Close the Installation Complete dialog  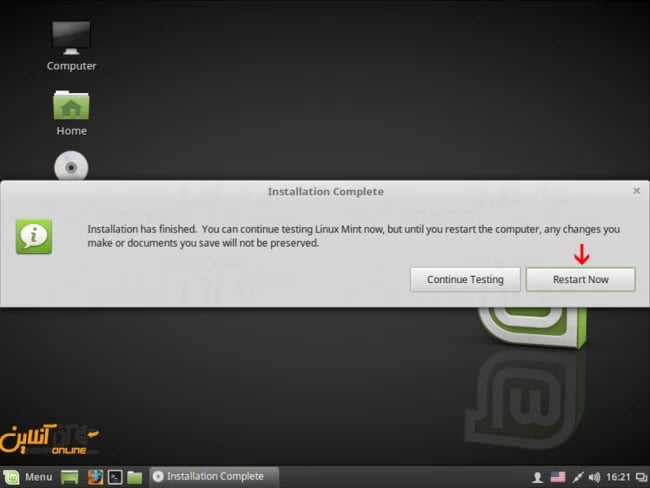pyautogui.click(x=636, y=191)
